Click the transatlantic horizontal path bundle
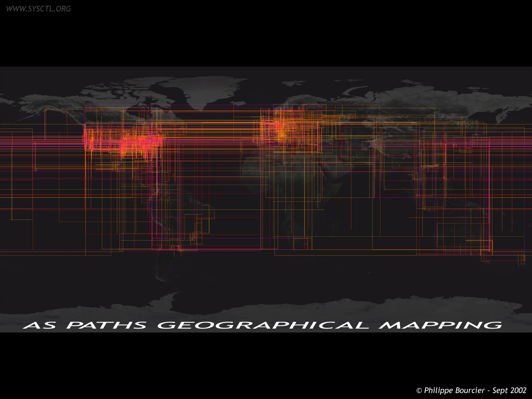This screenshot has width=532, height=399. (208, 129)
